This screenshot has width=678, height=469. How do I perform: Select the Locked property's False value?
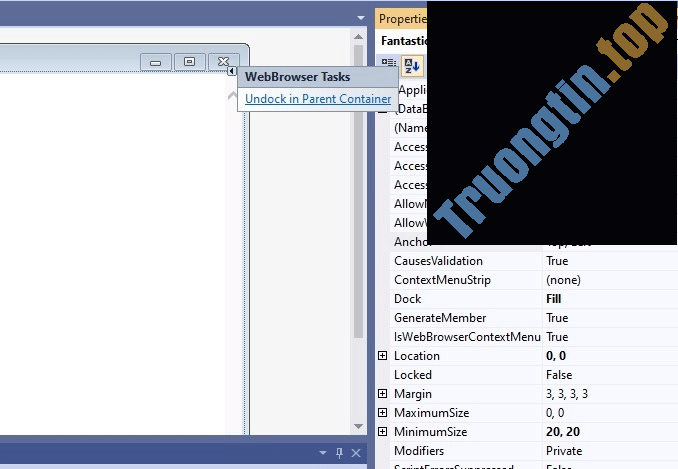tap(559, 375)
